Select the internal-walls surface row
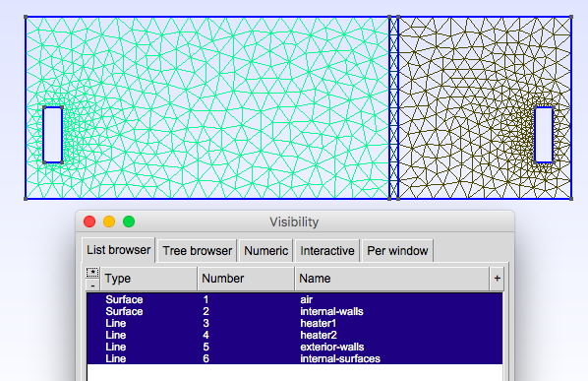 (294, 311)
